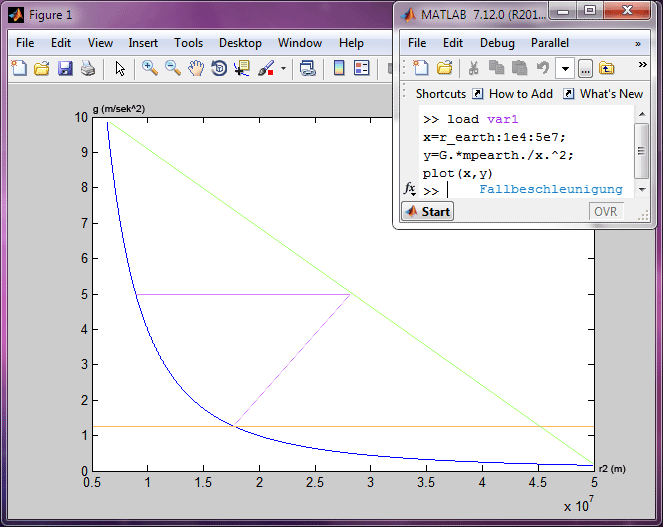The height and width of the screenshot is (527, 663).
Task: Open File menu in MATLAB window
Action: (x=417, y=43)
